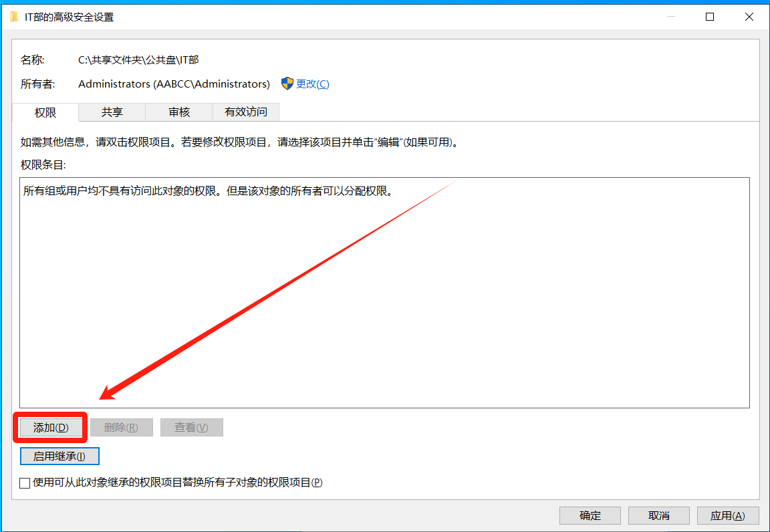This screenshot has height=532, width=770.
Task: Click the folder icon in title bar
Action: click(14, 17)
